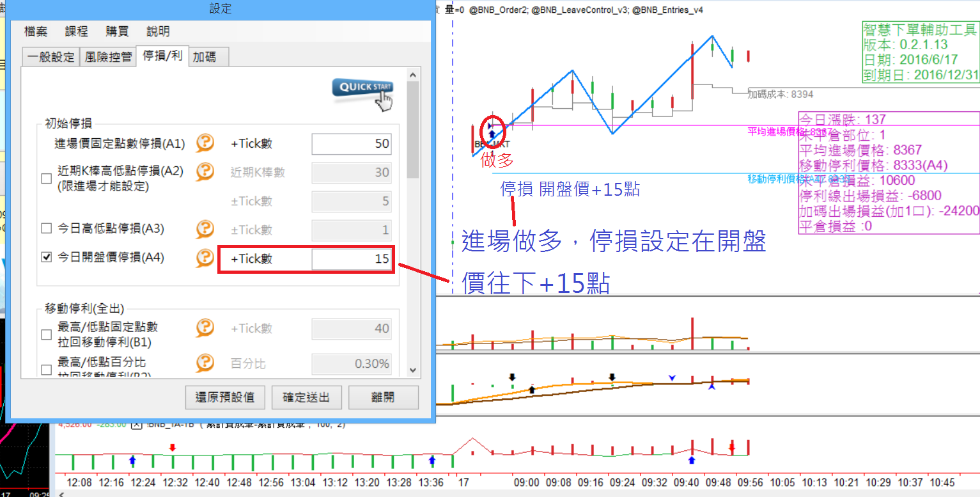The width and height of the screenshot is (980, 497).
Task: Click the 進場價固定點數停損(A1) label
Action: click(x=120, y=143)
